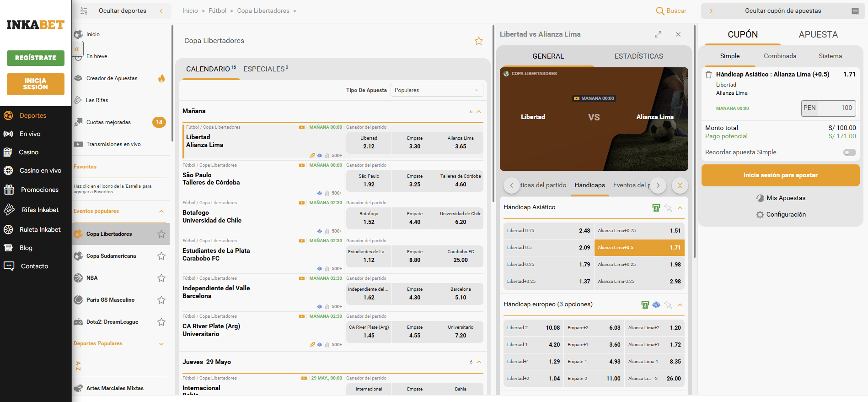Select Libertad 2.12 match winner odds
868x402 pixels.
coord(369,142)
